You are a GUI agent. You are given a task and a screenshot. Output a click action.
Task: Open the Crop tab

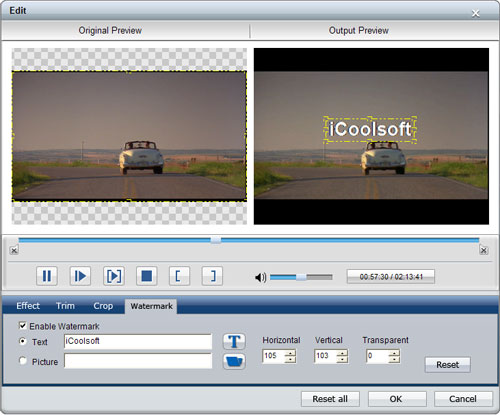pyautogui.click(x=103, y=306)
